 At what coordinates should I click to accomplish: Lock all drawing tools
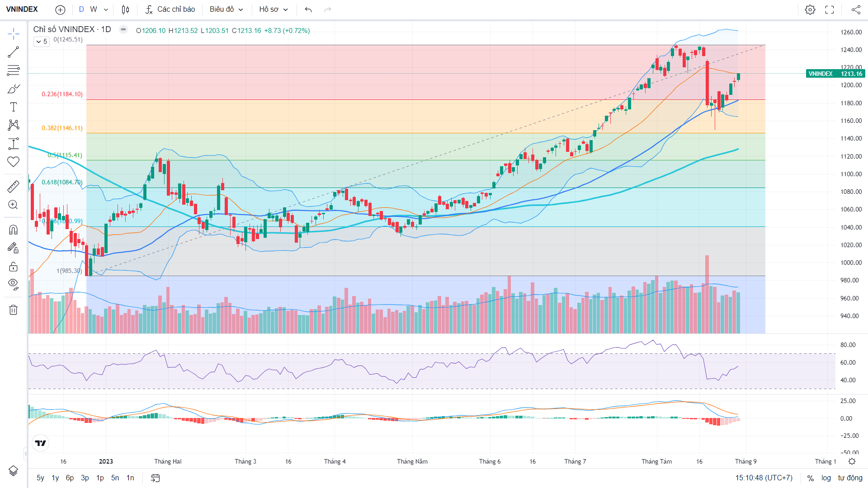13,266
